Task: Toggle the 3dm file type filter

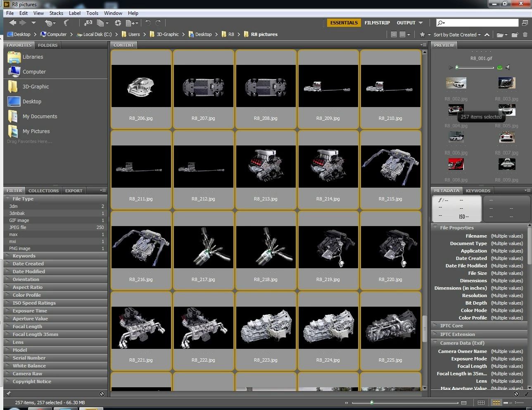Action: pyautogui.click(x=55, y=206)
